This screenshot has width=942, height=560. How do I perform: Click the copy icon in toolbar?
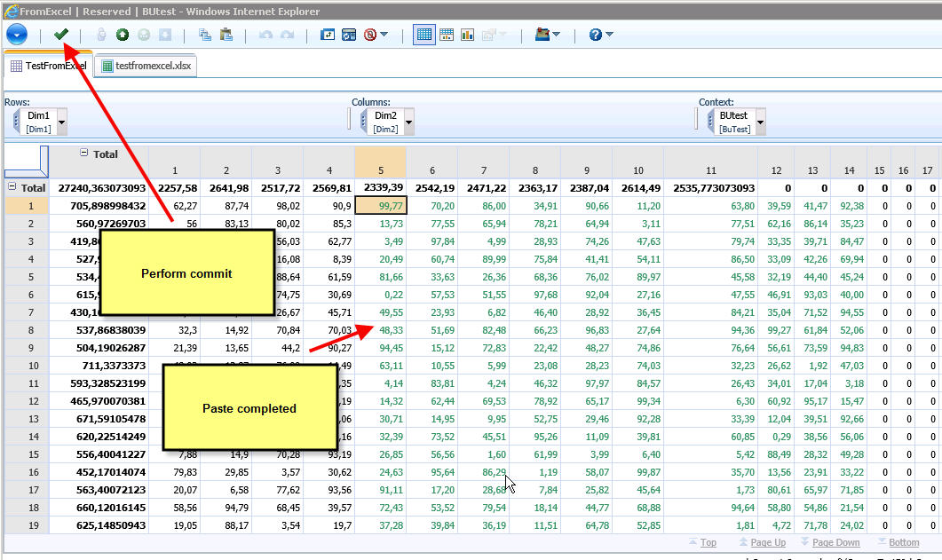coord(205,35)
